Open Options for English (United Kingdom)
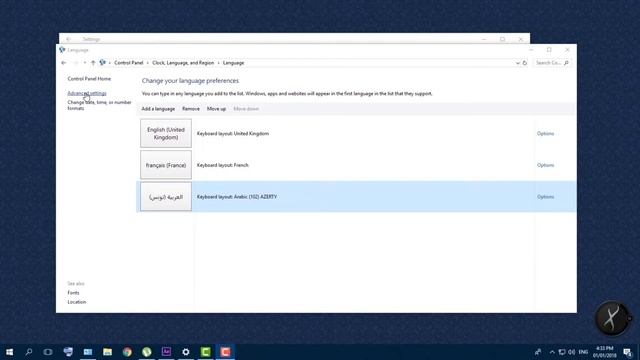Viewport: 640px width, 360px height. coord(545,133)
